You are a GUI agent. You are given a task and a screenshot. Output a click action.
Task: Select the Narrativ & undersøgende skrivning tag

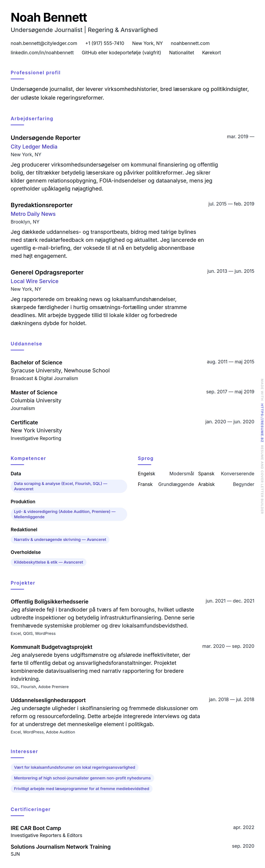pyautogui.click(x=60, y=539)
